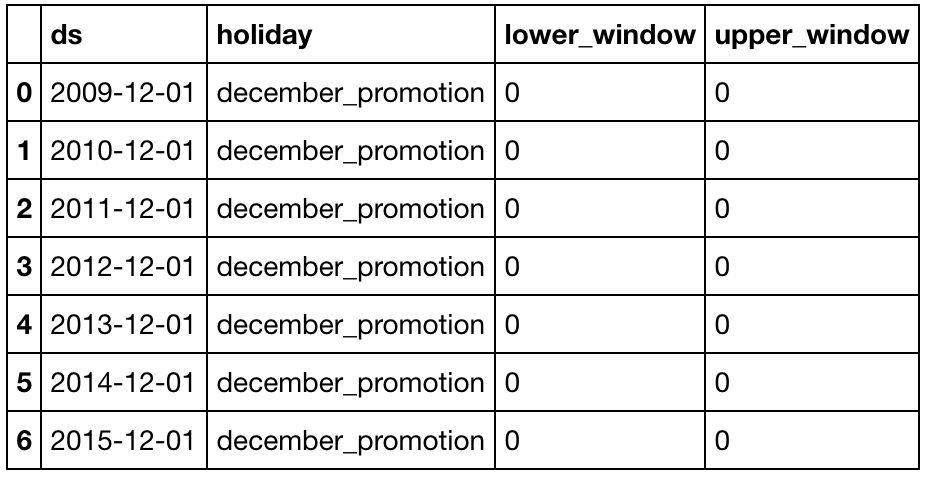Viewport: 928px width, 478px height.
Task: Select row index 6
Action: [x=24, y=441]
